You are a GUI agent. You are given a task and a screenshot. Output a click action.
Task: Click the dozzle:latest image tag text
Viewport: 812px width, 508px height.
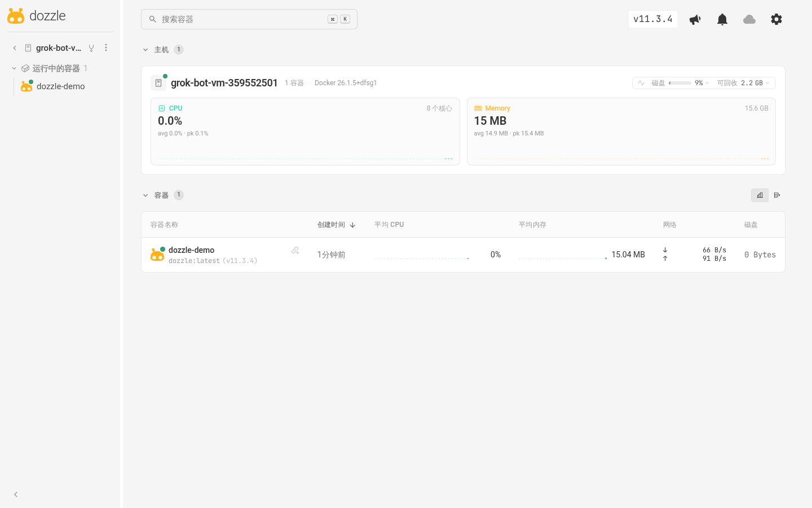coord(194,261)
